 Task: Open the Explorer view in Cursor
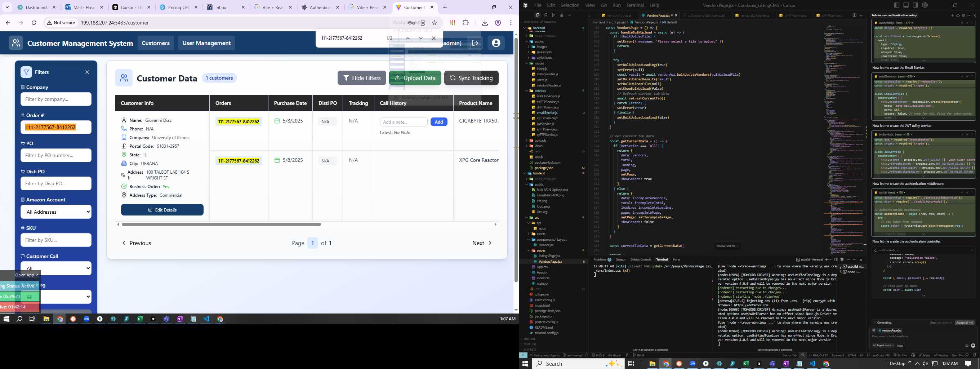[x=538, y=15]
